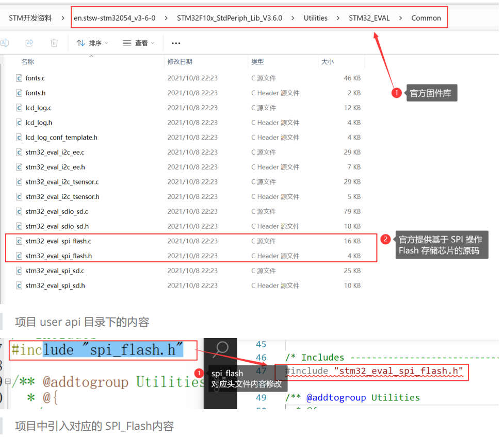Click stm32_eval_spi_flash.h file icon
This screenshot has width=504, height=438.
[19, 256]
